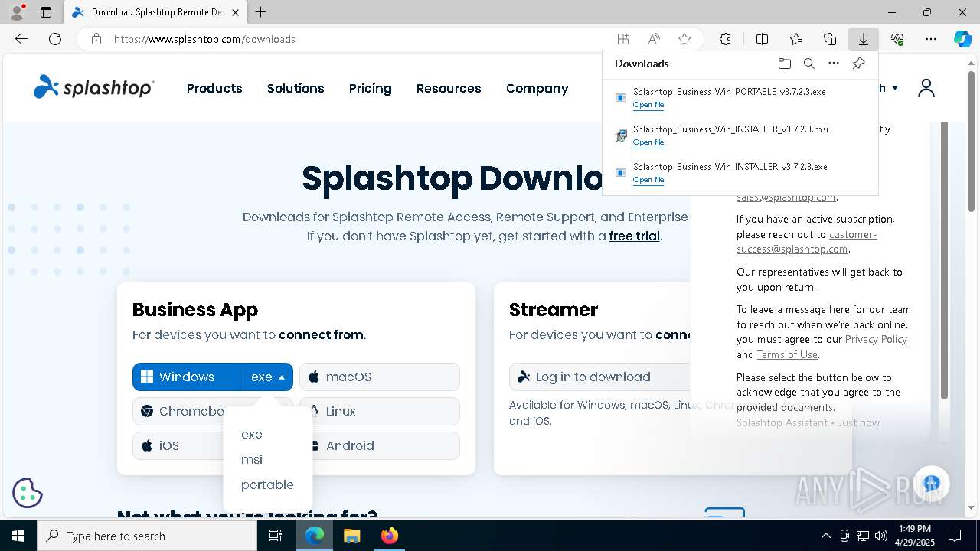
Task: Pin the Downloads panel
Action: click(858, 64)
